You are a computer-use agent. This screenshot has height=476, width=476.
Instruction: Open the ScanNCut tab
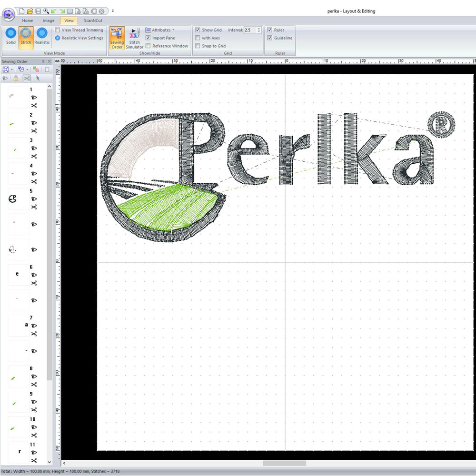click(93, 20)
